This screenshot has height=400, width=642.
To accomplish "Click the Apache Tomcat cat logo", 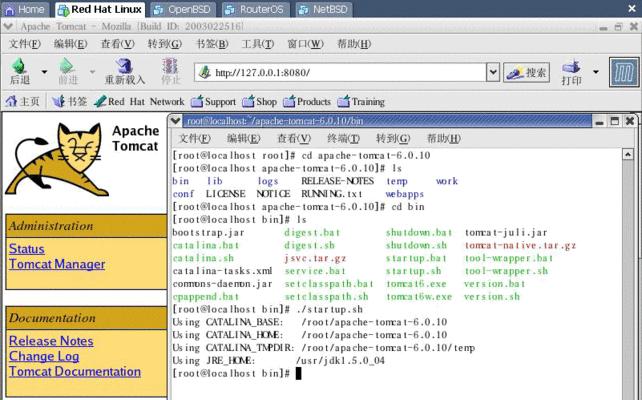I will click(x=57, y=159).
